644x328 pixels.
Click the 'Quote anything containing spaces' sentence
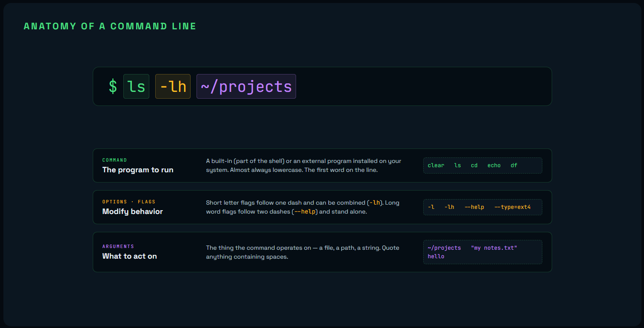[302, 252]
